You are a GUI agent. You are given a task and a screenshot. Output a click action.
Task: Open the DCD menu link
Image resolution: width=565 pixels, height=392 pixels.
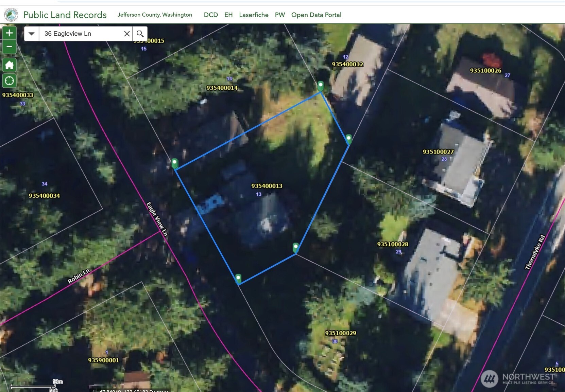[211, 15]
